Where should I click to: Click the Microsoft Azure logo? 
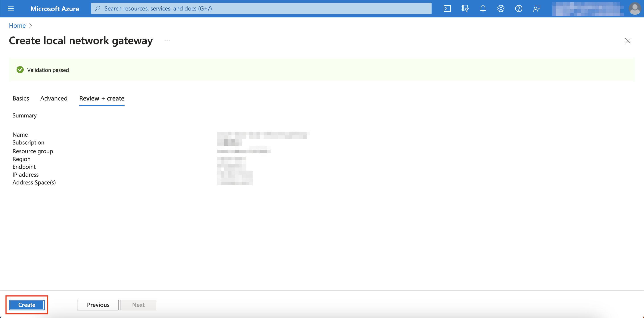point(55,8)
